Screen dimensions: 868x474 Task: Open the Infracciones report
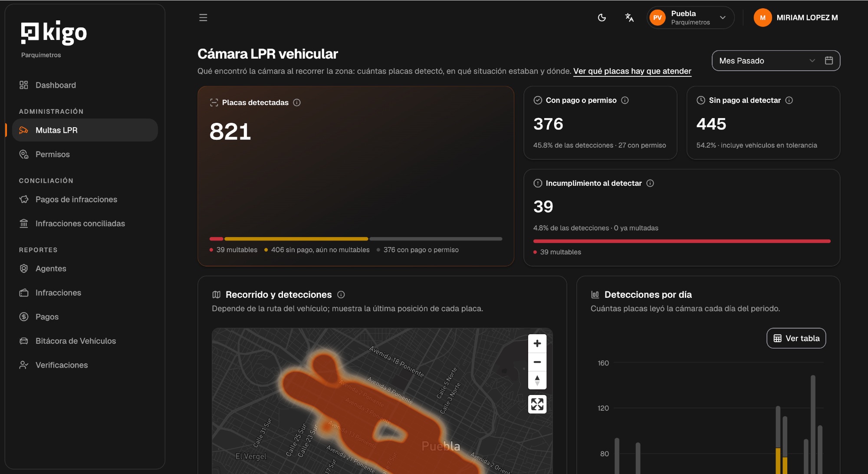pyautogui.click(x=85, y=293)
